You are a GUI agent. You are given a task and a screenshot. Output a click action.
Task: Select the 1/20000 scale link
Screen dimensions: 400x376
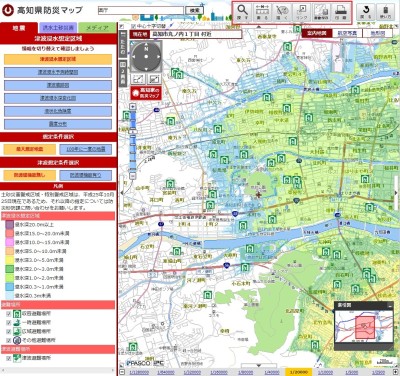point(298,372)
